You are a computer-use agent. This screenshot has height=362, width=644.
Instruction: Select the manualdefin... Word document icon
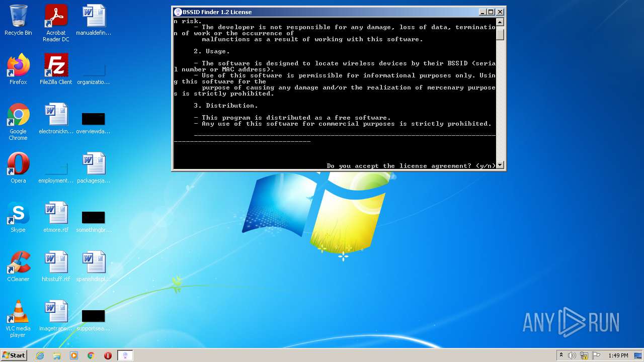[x=94, y=20]
